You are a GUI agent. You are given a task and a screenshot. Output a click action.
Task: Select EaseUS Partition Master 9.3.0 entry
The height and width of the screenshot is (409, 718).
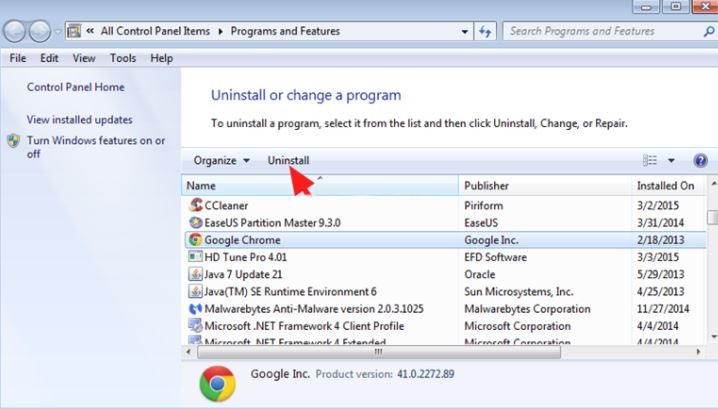pos(272,223)
